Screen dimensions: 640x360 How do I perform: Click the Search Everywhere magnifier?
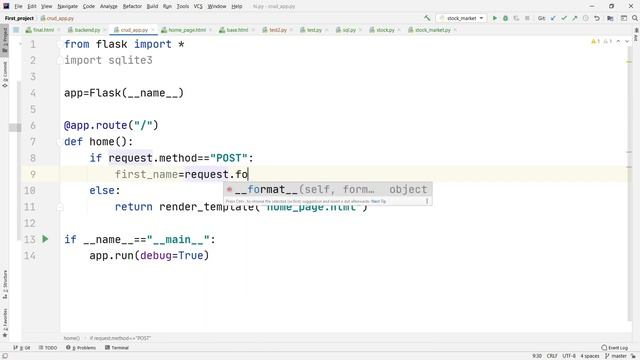pos(635,18)
